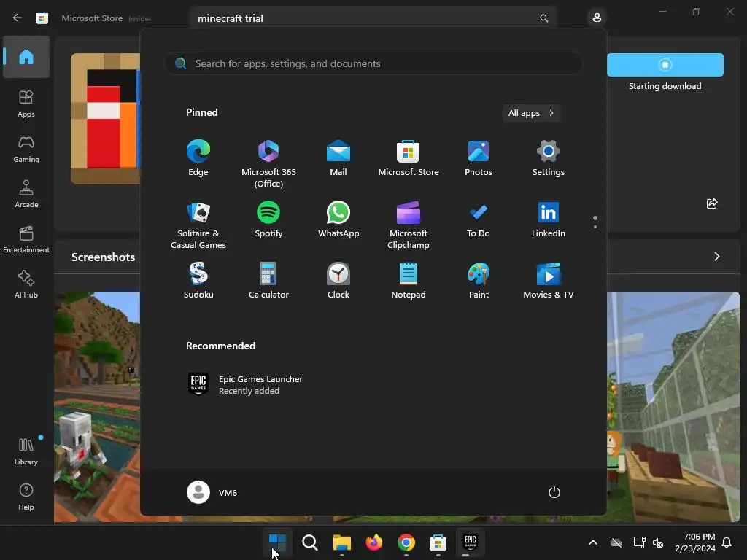Open clock showing 7:06 PM

[x=695, y=542]
